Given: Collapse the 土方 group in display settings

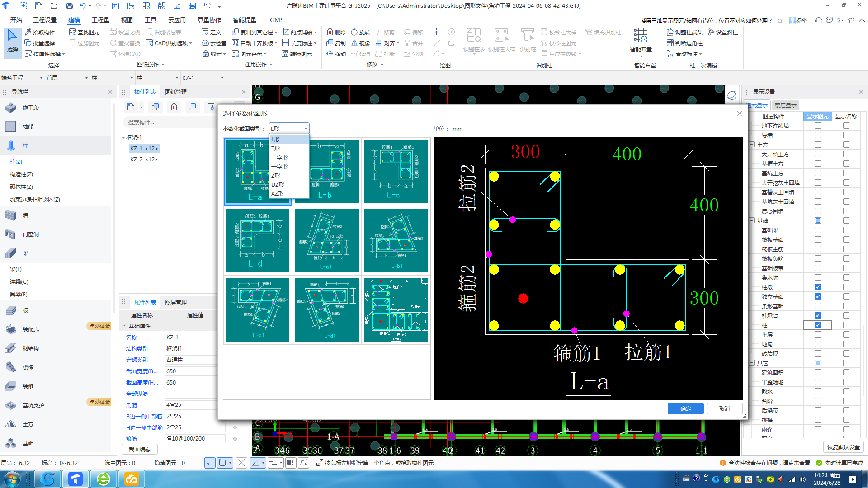Looking at the screenshot, I should click(x=752, y=145).
